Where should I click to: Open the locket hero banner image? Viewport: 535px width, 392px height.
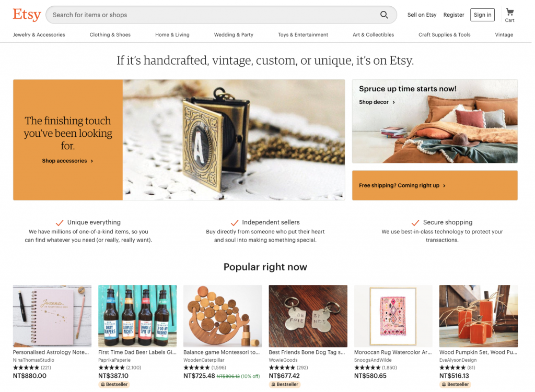(234, 140)
